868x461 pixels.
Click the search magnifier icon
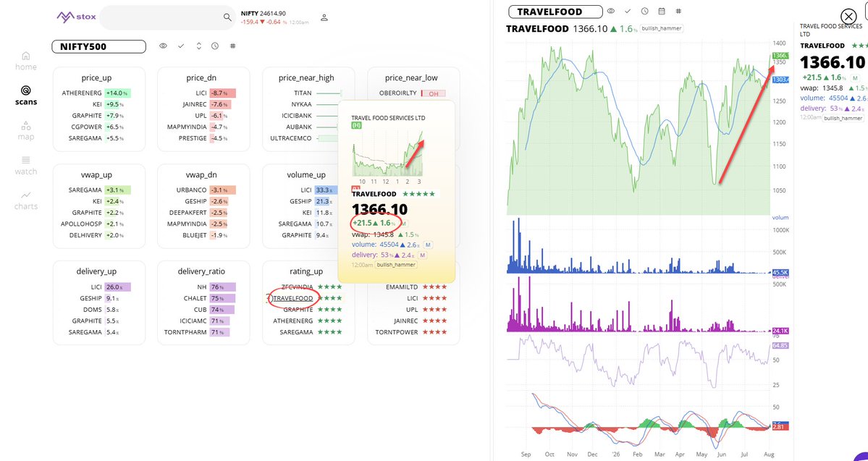coord(227,17)
